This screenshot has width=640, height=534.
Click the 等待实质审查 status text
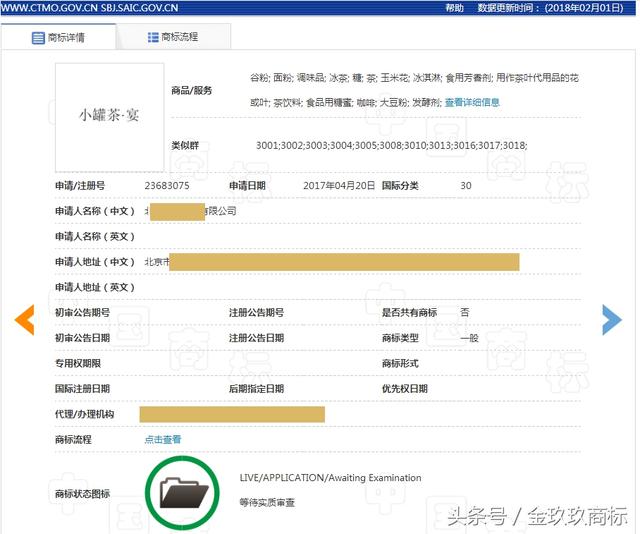[x=267, y=503]
